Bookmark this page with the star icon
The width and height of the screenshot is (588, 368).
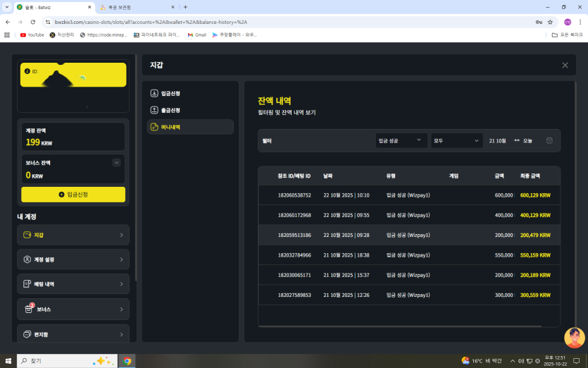tap(550, 22)
